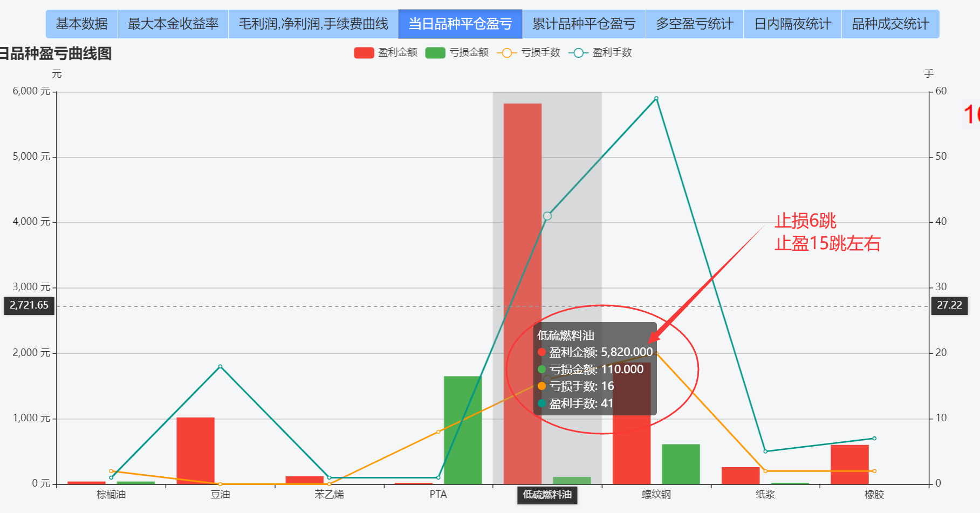Go to 累计品种平仓盈亏 tab
The height and width of the screenshot is (513, 980).
pos(584,24)
